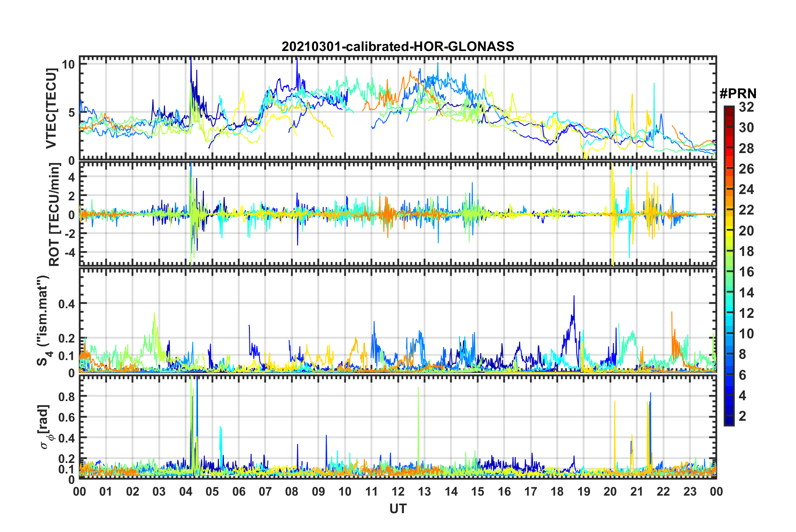The image size is (796, 532).
Task: Click the sigma phi [rad] axis label
Action: pos(46,427)
